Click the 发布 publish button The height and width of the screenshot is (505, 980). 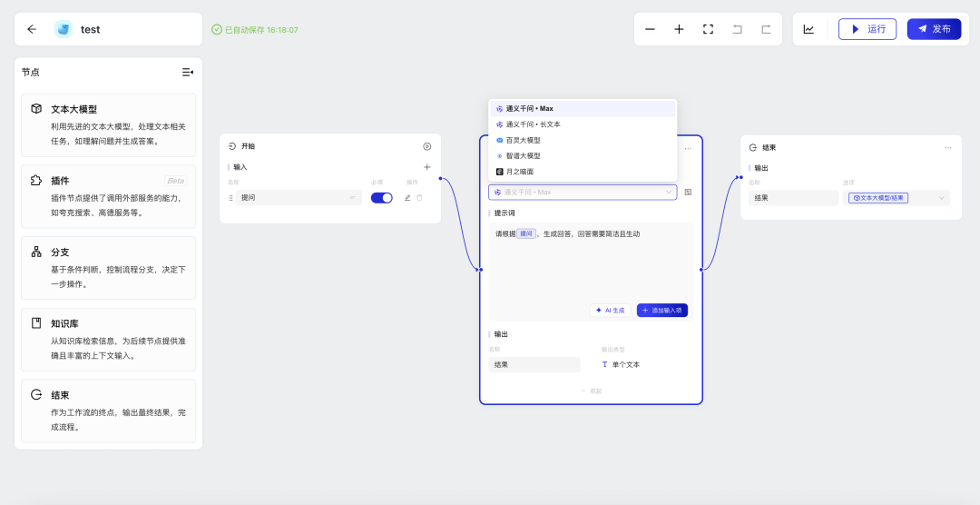[935, 29]
